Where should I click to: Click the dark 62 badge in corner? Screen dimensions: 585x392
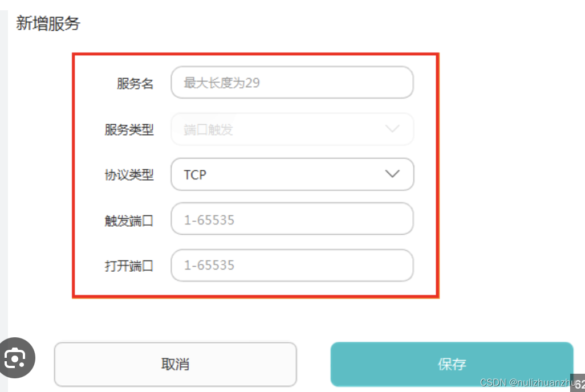pyautogui.click(x=579, y=383)
